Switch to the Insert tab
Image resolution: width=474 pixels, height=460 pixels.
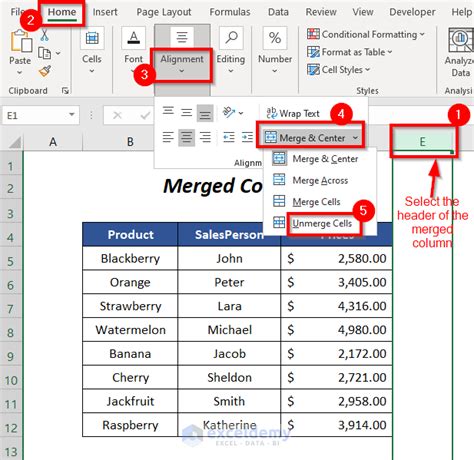click(x=105, y=12)
